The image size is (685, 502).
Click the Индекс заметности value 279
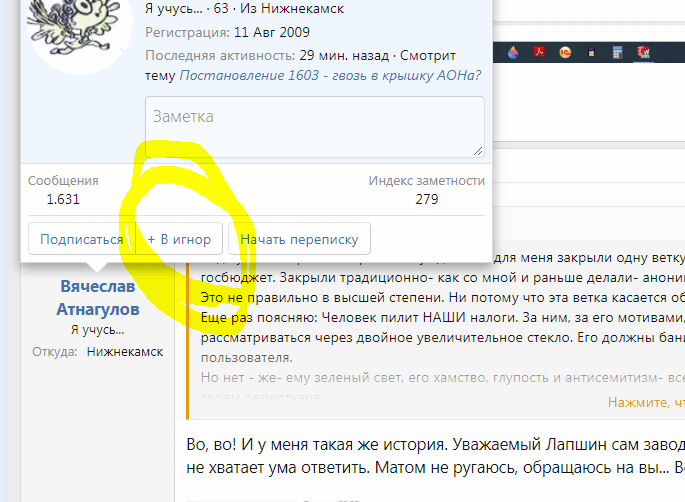coord(427,199)
